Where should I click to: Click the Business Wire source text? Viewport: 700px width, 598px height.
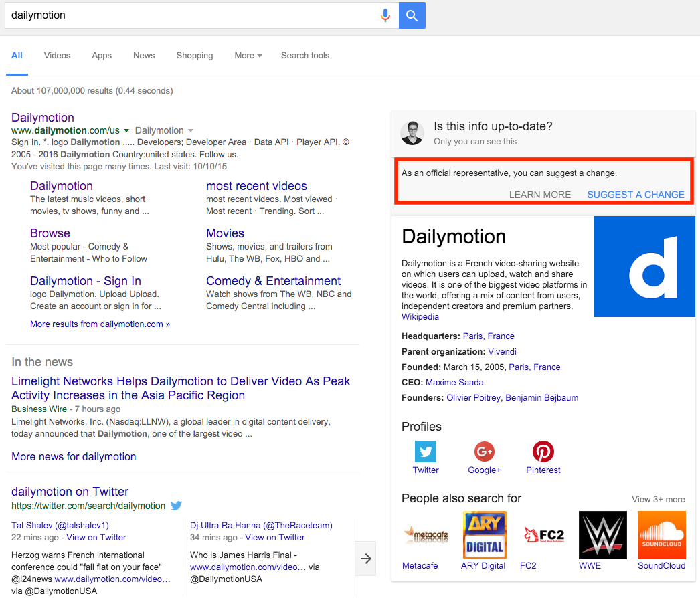coord(39,409)
